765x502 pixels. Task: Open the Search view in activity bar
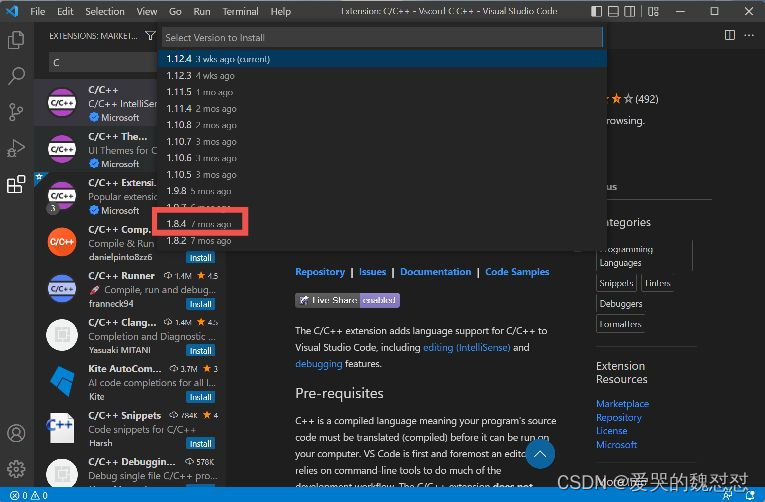(16, 76)
